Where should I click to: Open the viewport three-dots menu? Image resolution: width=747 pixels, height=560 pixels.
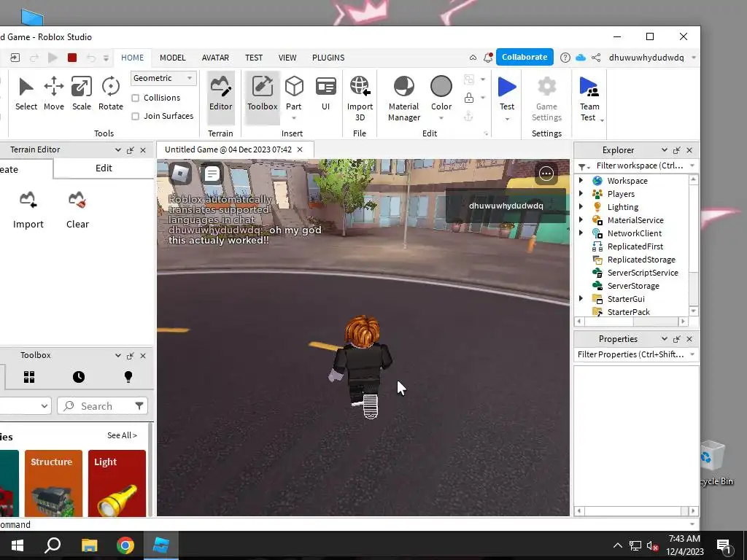546,174
